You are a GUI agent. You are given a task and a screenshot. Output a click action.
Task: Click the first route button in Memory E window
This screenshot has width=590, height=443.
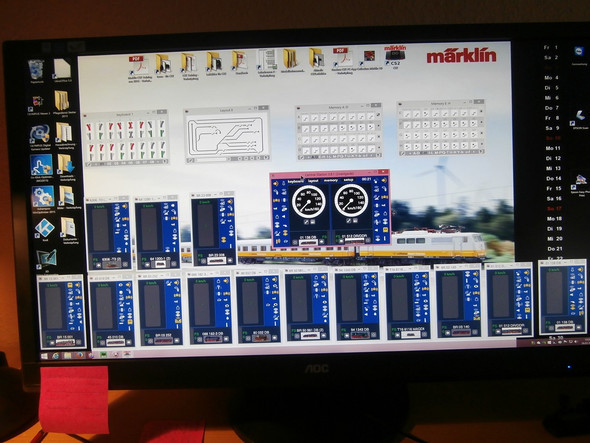tap(407, 114)
